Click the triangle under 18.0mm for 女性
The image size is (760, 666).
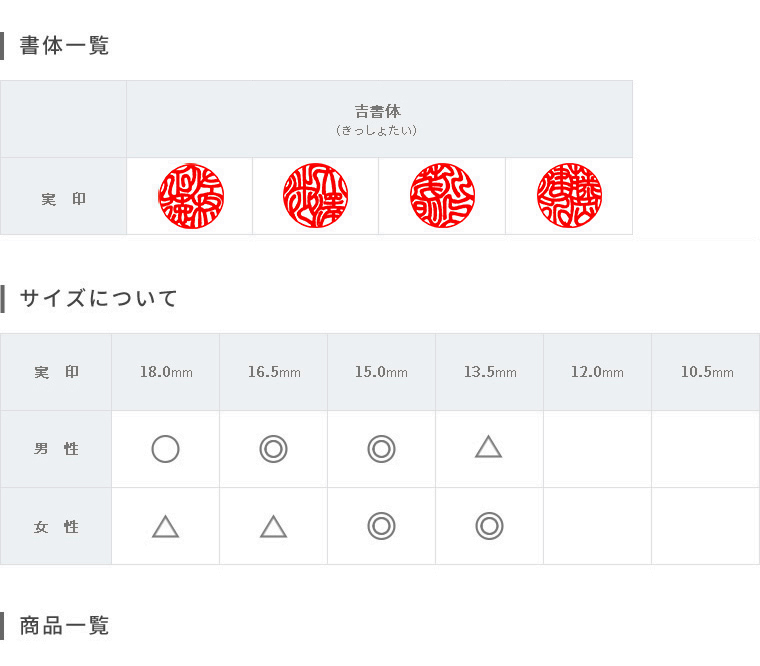(165, 526)
